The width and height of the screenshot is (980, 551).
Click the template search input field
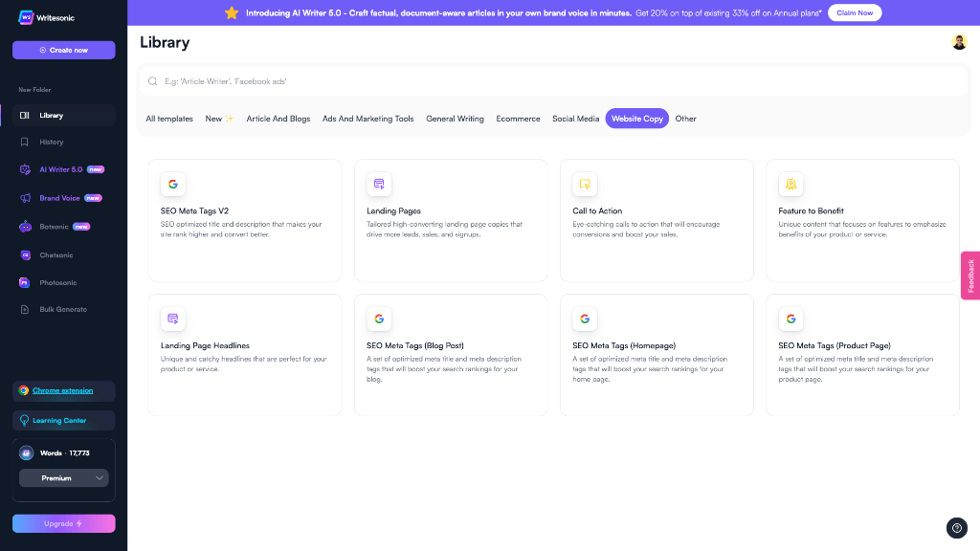point(554,81)
